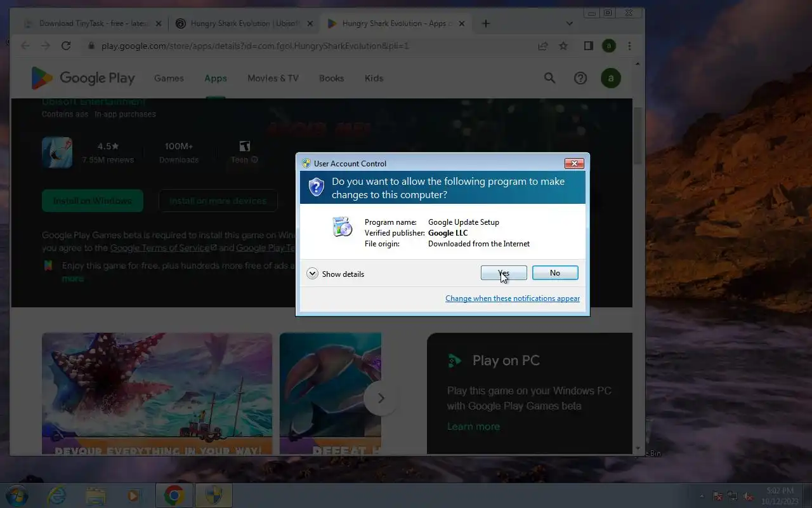Share this page icon in address bar
Image resolution: width=812 pixels, height=508 pixels.
tap(543, 46)
